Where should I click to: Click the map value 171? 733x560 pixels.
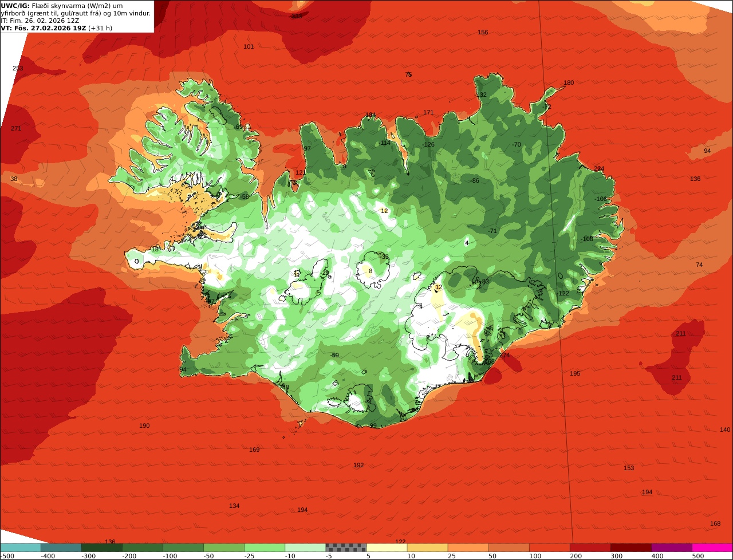[x=428, y=112]
